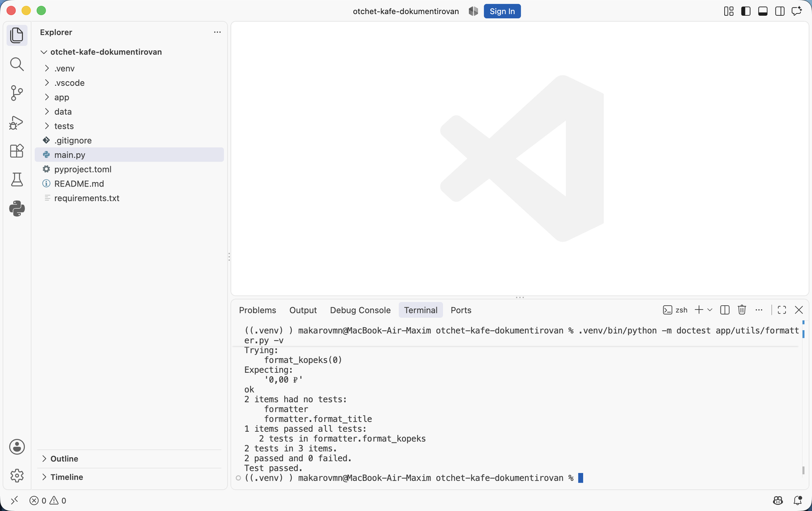The width and height of the screenshot is (812, 511).
Task: Kill terminal with the trash icon
Action: pos(742,310)
